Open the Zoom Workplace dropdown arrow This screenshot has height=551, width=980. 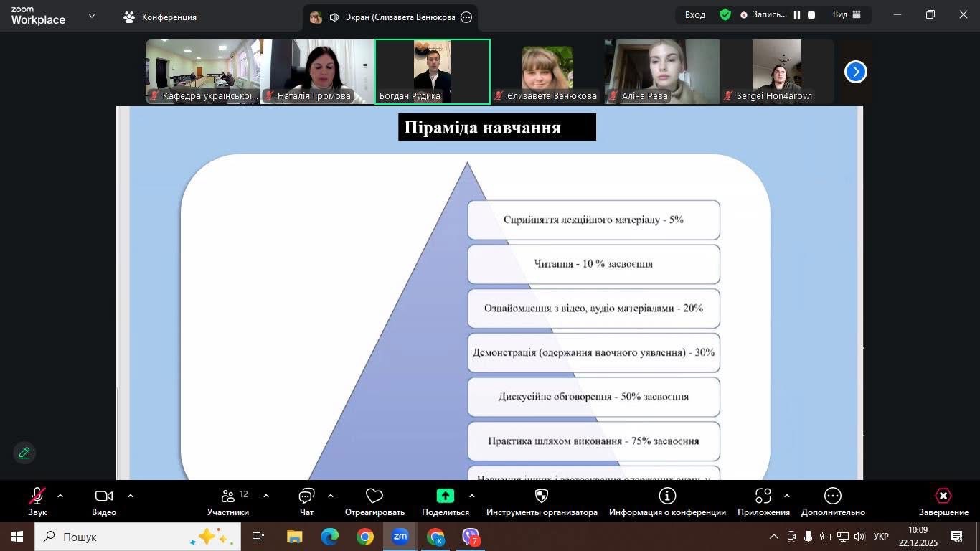(x=91, y=16)
